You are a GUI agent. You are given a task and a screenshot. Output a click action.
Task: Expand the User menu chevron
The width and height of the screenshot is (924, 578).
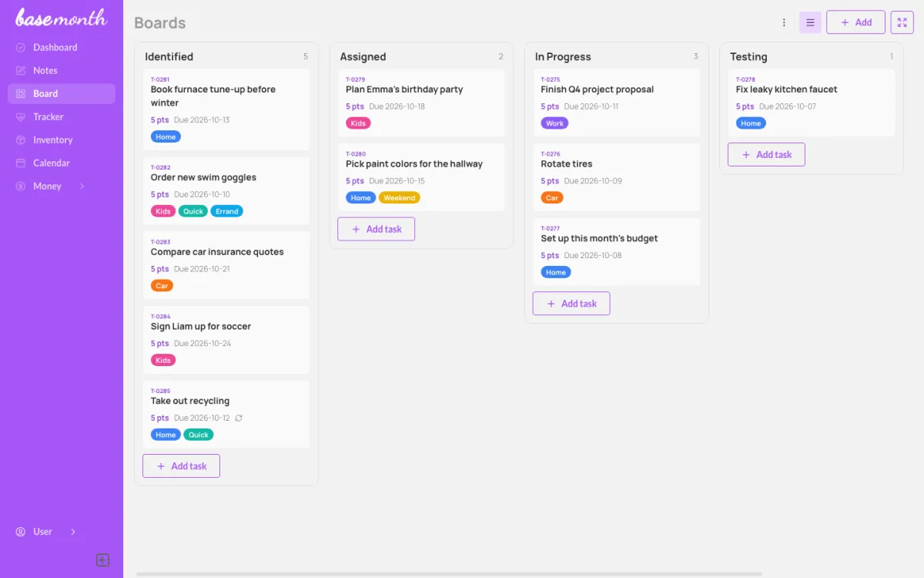click(x=73, y=532)
